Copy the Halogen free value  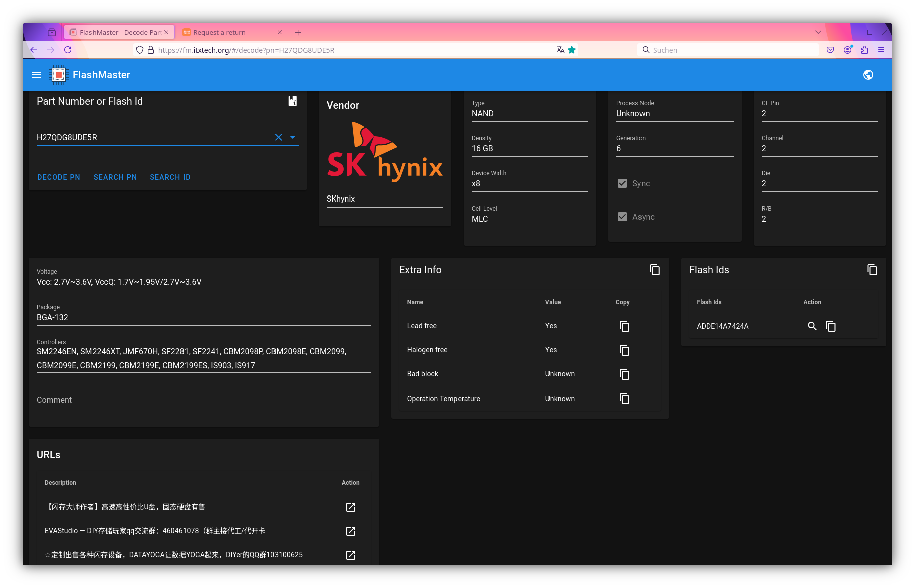pos(624,350)
